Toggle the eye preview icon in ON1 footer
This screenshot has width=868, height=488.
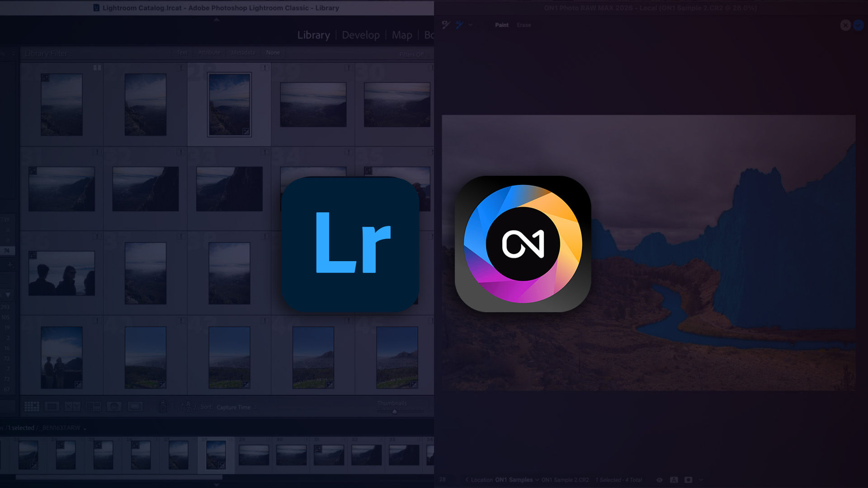660,480
